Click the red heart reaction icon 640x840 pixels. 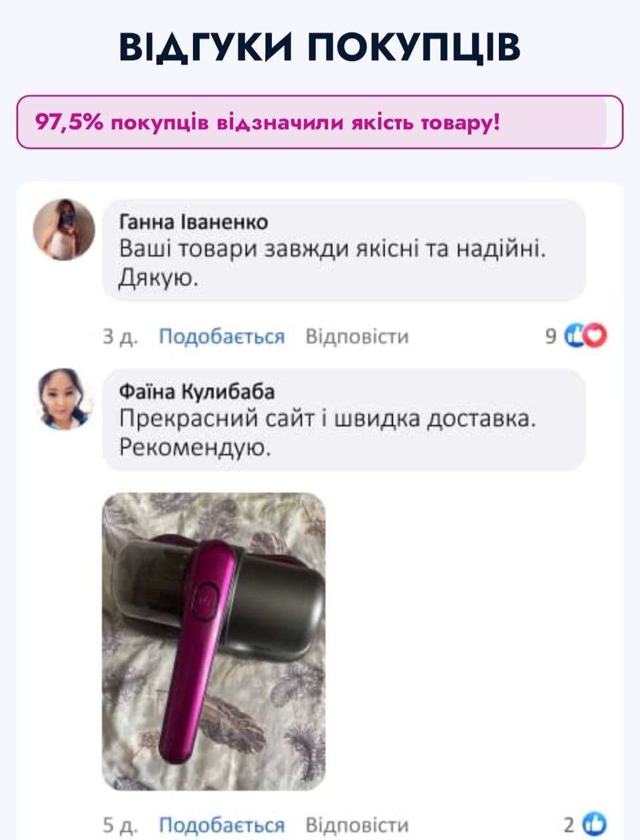coord(595,336)
